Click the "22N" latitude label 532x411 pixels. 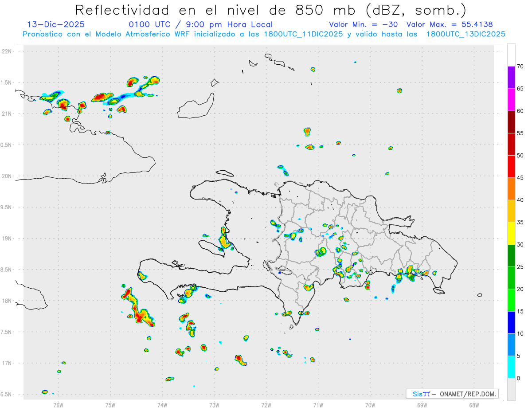(7, 51)
